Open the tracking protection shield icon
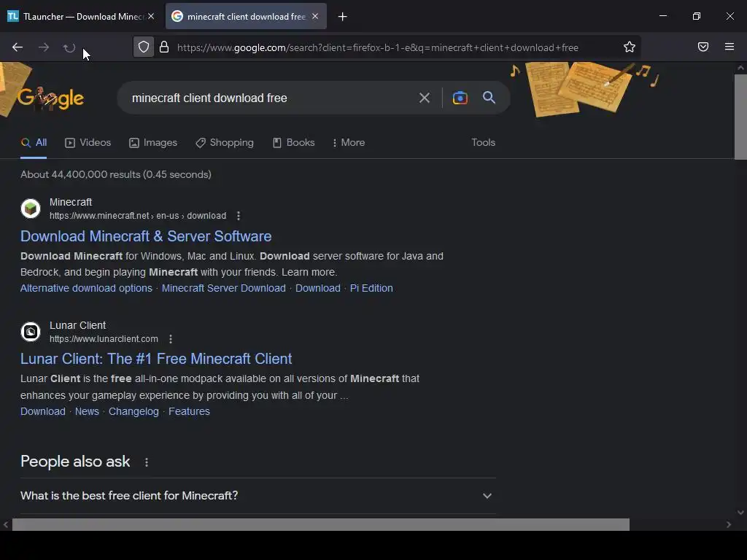The height and width of the screenshot is (560, 747). (x=144, y=47)
